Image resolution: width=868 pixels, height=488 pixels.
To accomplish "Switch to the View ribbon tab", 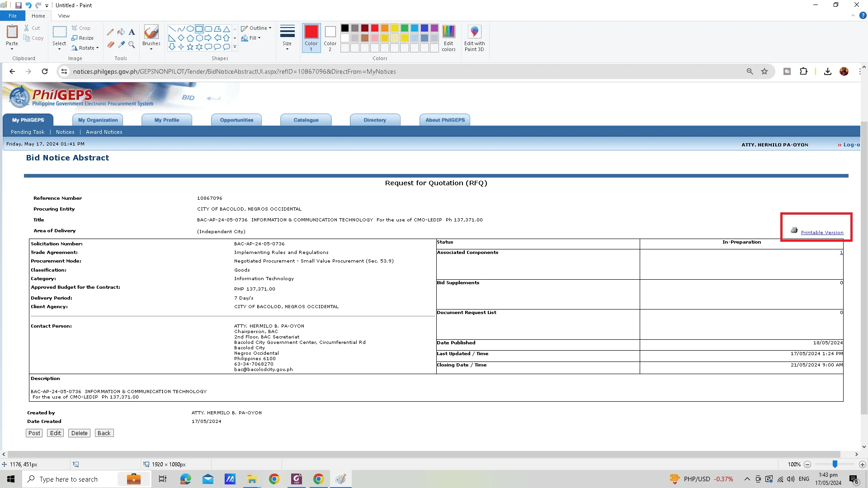I will click(64, 16).
